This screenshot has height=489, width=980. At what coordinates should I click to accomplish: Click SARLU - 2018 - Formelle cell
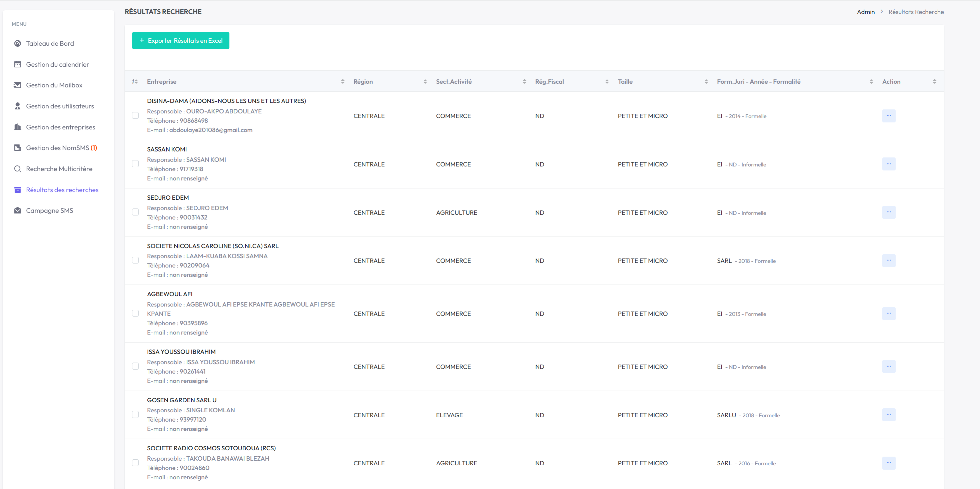(748, 415)
